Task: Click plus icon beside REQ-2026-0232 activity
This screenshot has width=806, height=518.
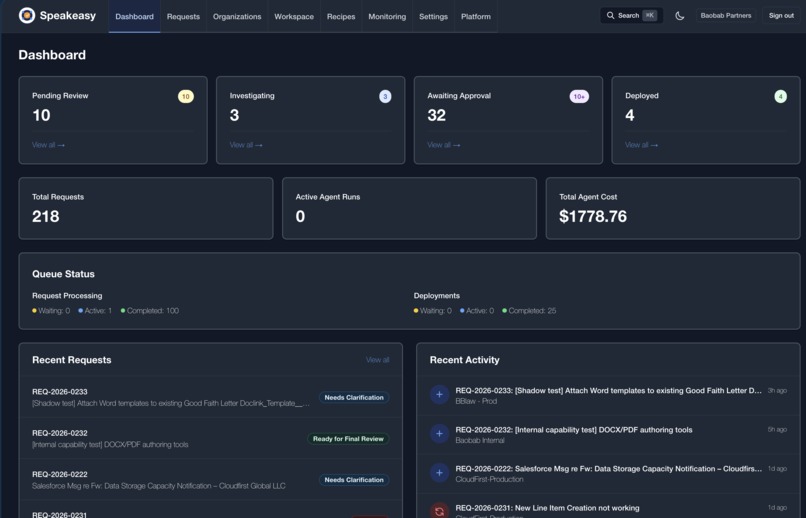Action: (439, 434)
